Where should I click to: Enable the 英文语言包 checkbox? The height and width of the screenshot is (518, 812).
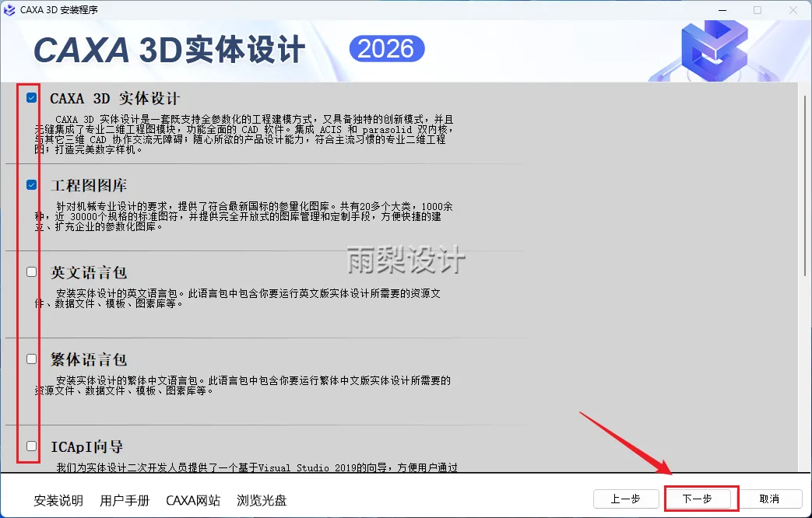click(32, 271)
